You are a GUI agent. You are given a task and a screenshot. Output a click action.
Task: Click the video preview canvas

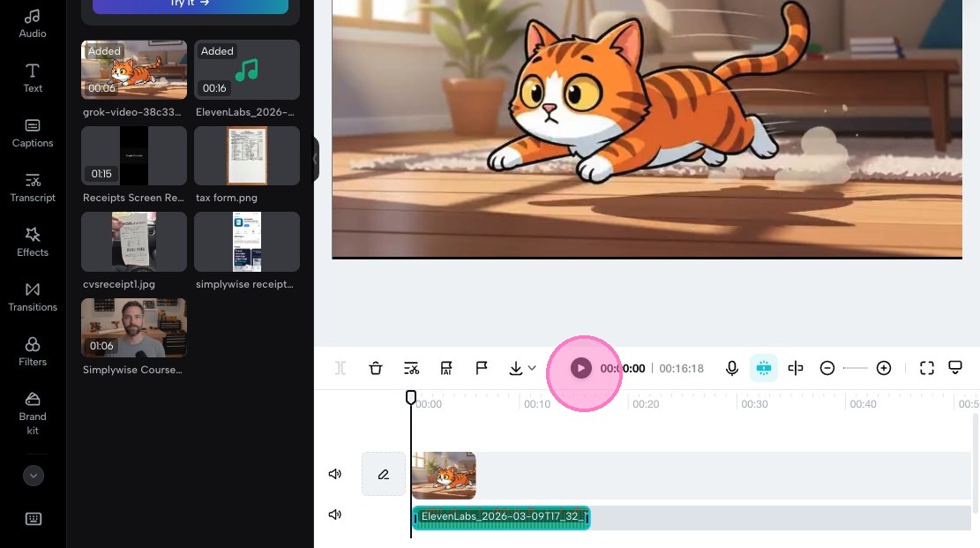647,128
